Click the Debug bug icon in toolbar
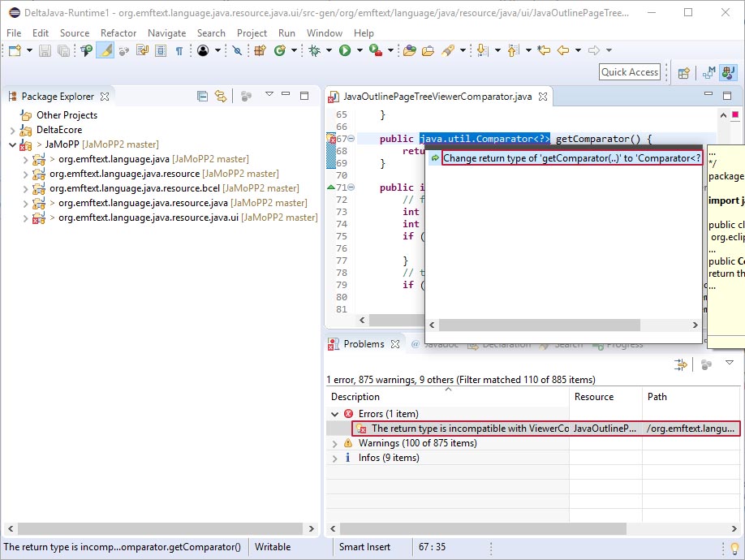The image size is (745, 560). [315, 50]
